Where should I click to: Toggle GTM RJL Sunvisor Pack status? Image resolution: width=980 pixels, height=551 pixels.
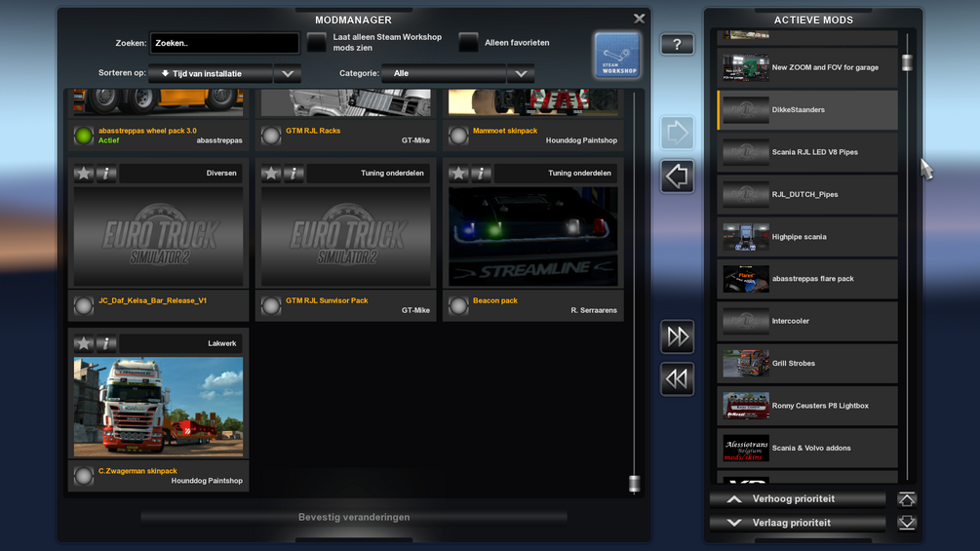(x=271, y=305)
